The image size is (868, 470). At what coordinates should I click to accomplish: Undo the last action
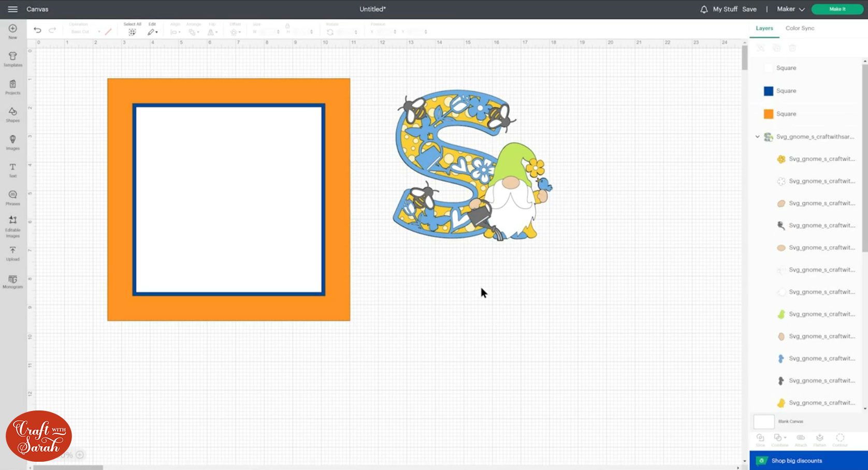pyautogui.click(x=37, y=31)
